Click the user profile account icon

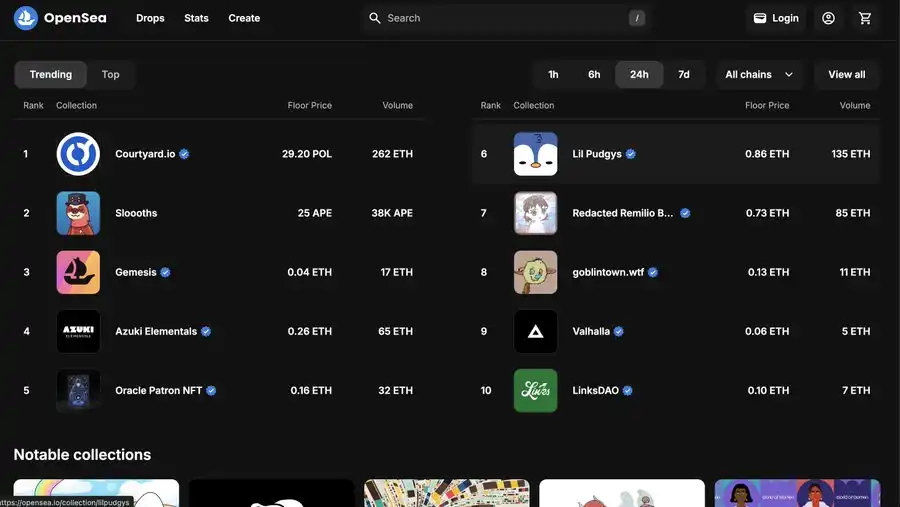[828, 18]
